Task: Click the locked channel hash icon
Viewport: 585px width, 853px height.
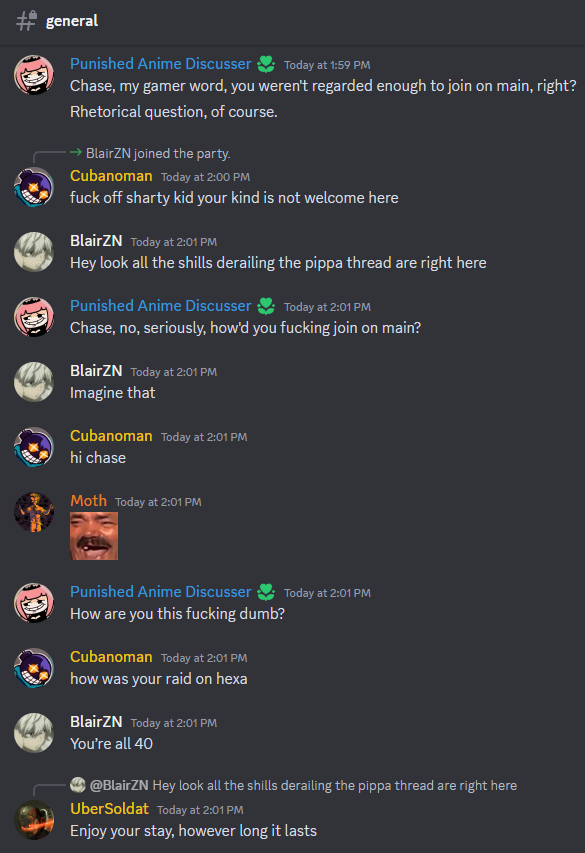Action: click(26, 21)
